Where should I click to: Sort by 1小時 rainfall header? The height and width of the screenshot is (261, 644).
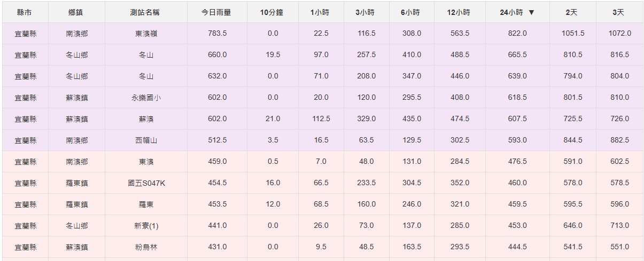(x=321, y=12)
